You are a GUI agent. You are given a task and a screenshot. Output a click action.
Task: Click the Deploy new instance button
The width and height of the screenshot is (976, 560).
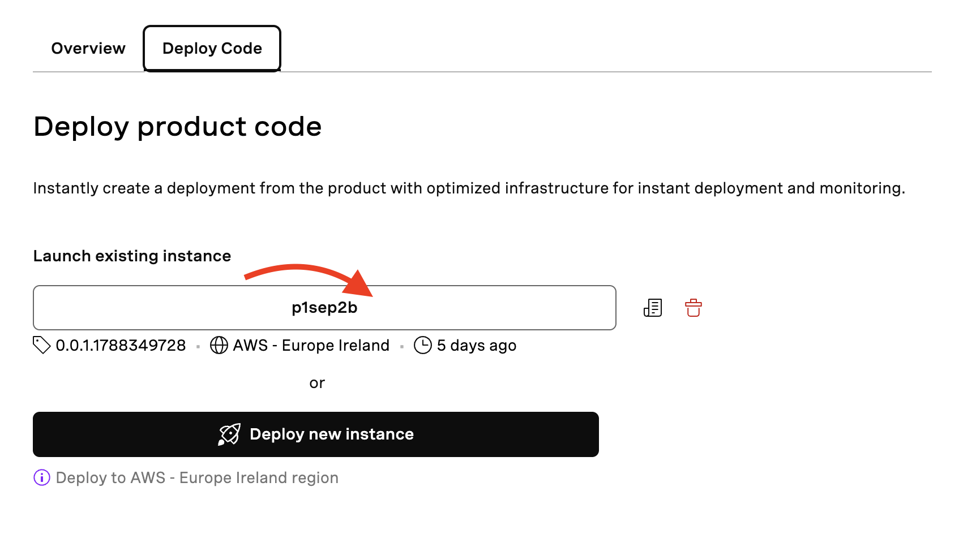[x=316, y=434]
